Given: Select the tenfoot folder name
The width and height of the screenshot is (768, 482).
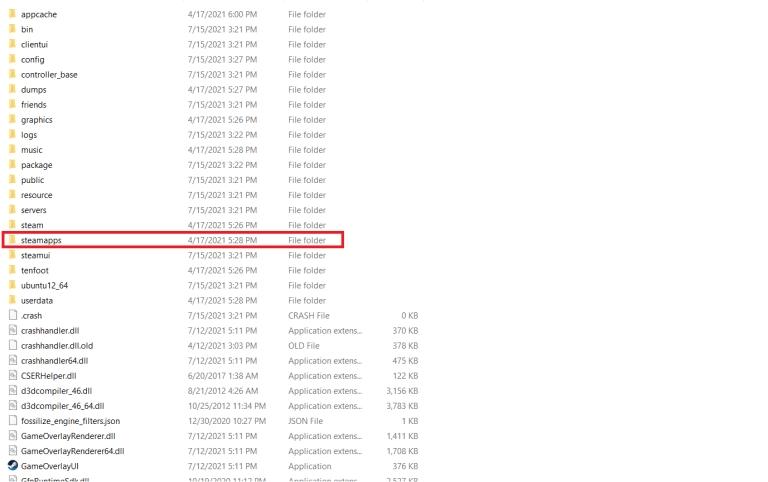Looking at the screenshot, I should tap(35, 270).
